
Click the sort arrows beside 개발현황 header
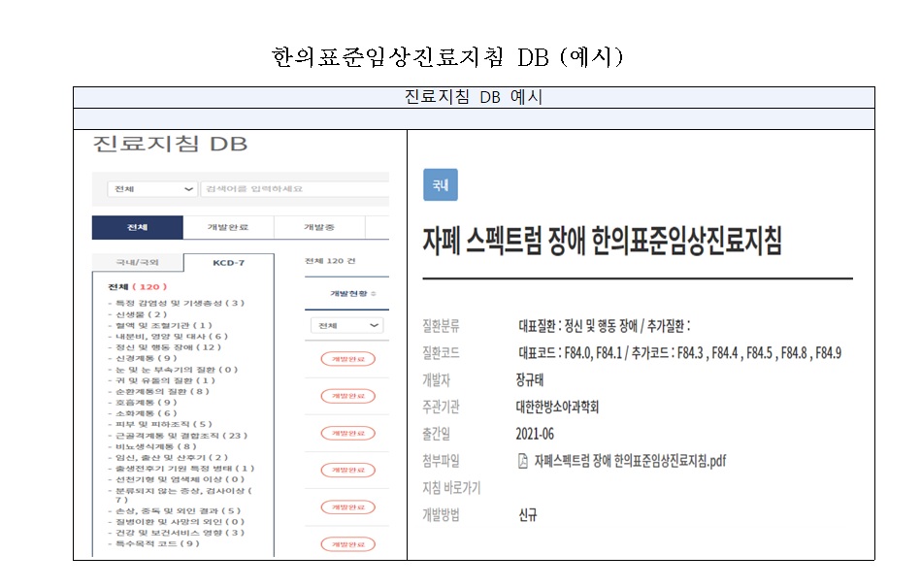(x=376, y=293)
